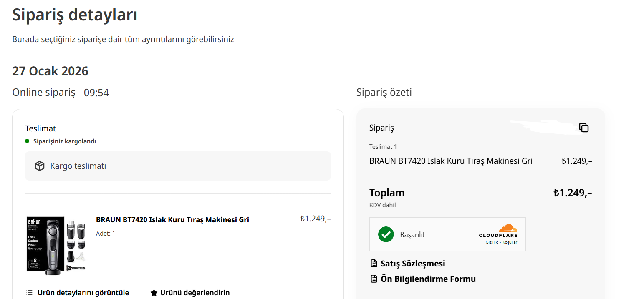644x299 pixels.
Task: Copy the order number with the copy icon
Action: click(584, 128)
